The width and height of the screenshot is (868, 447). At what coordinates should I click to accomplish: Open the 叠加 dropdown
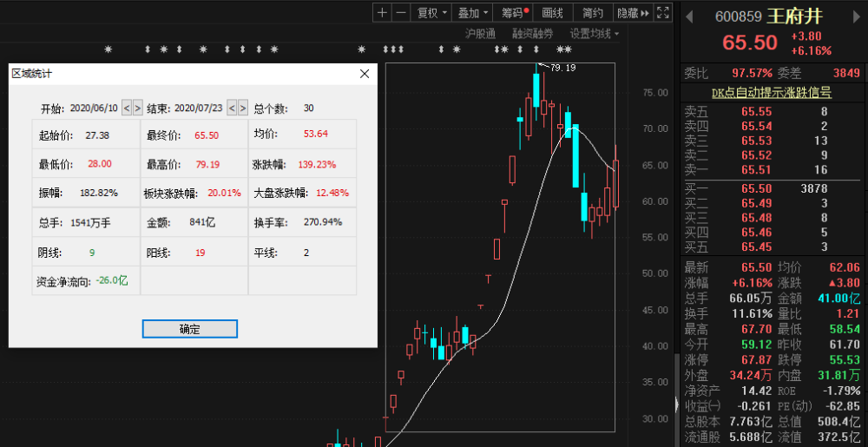tap(473, 13)
